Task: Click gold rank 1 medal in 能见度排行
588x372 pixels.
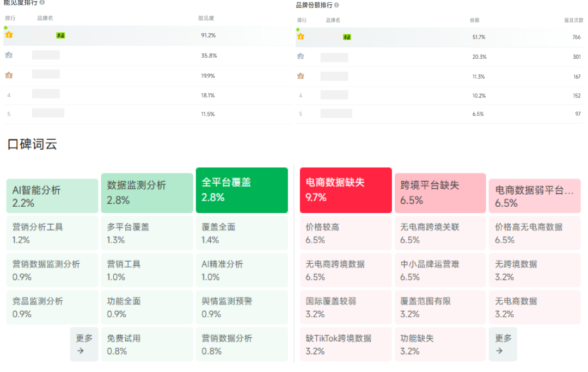Action: (x=9, y=35)
